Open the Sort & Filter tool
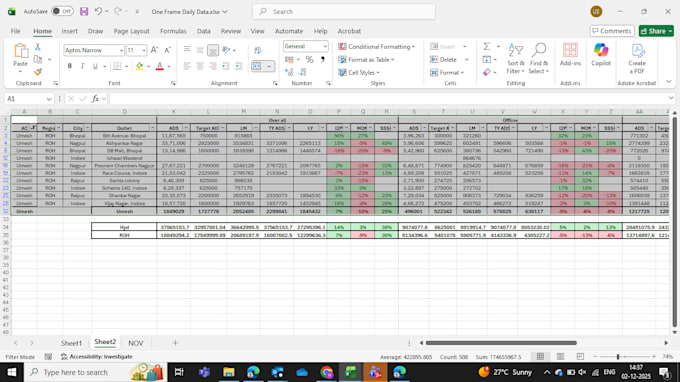The width and height of the screenshot is (680, 382). pos(515,59)
